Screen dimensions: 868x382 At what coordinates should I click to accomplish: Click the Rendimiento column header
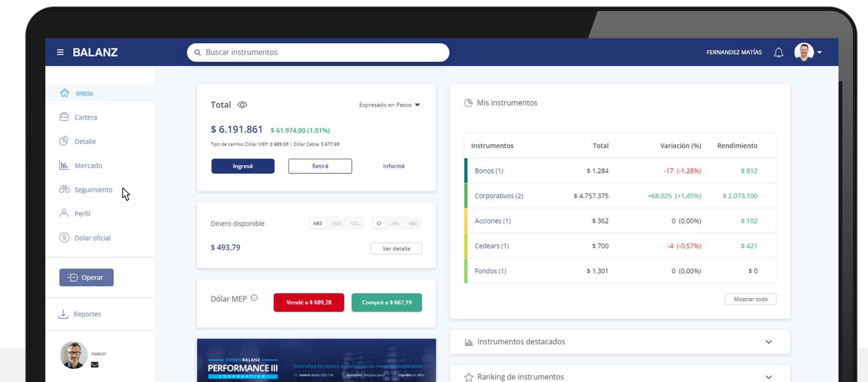tap(737, 146)
